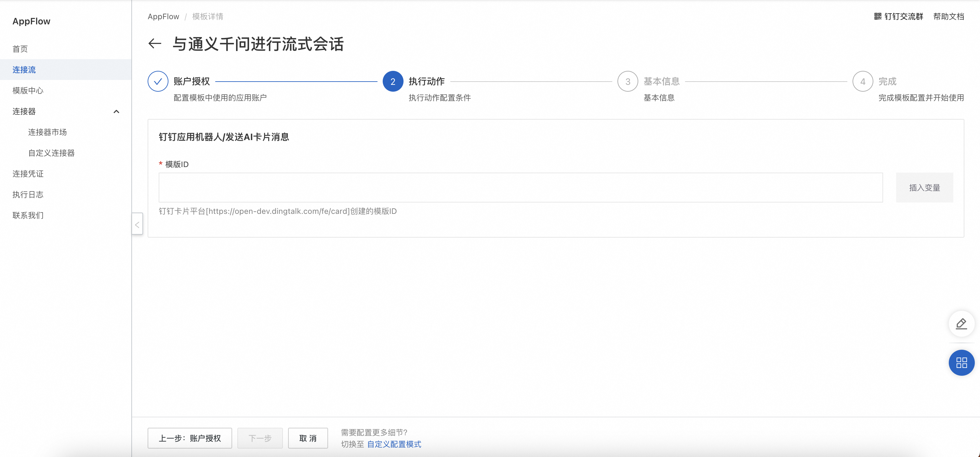Image resolution: width=980 pixels, height=457 pixels.
Task: Click the DingTalk group QR code icon
Action: tap(877, 16)
